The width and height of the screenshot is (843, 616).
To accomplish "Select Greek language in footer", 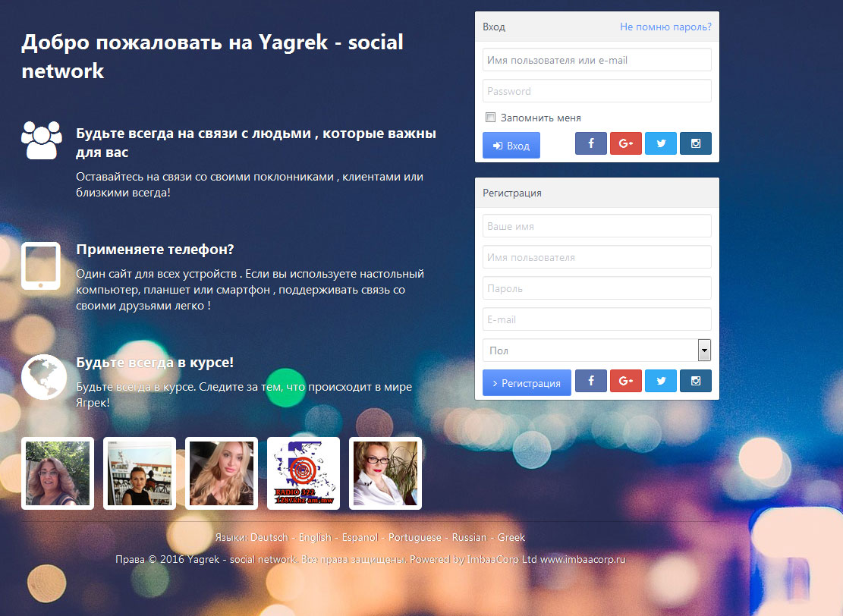I will pos(511,537).
